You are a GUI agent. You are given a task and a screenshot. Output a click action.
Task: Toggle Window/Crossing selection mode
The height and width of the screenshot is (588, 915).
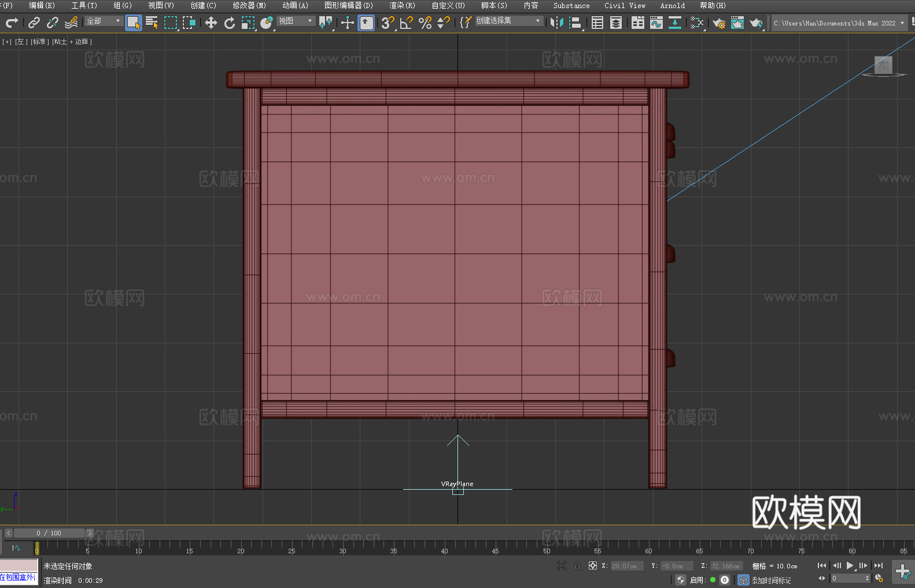click(189, 23)
